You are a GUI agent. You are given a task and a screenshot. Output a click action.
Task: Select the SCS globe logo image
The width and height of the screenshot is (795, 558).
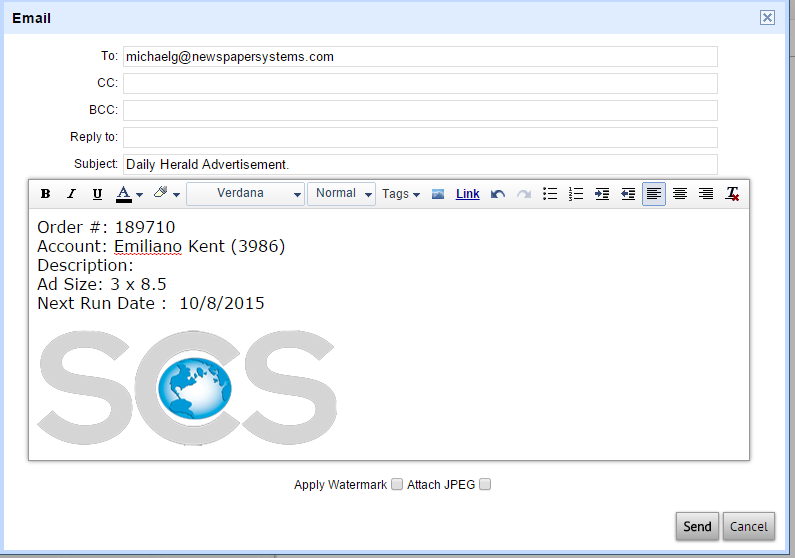(x=187, y=388)
